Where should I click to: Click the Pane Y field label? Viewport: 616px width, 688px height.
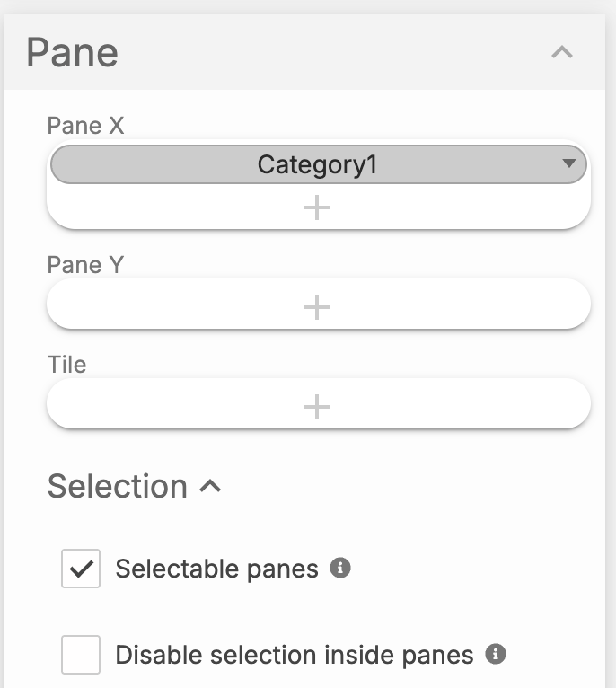pos(86,265)
